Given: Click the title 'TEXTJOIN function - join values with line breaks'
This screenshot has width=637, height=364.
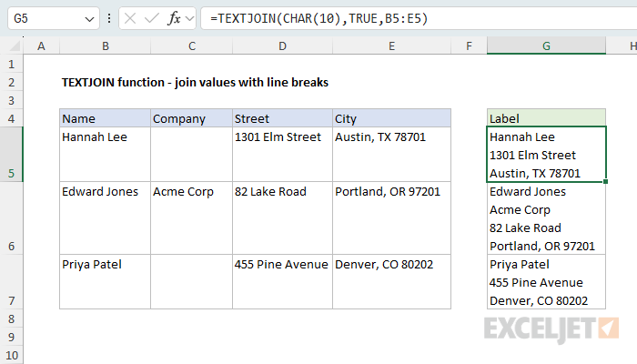Looking at the screenshot, I should (195, 82).
